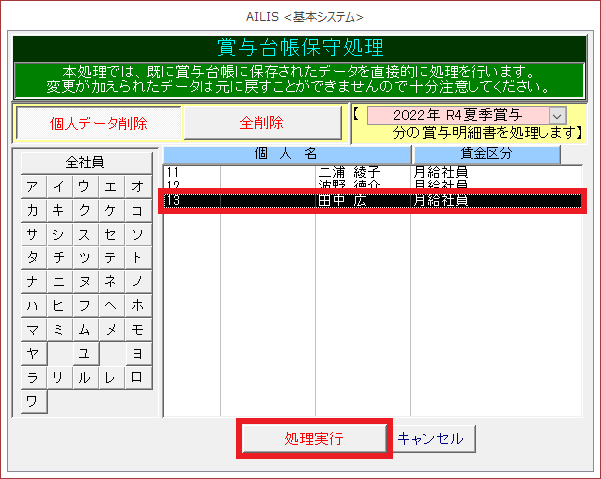Click the サ kana filter button
This screenshot has width=601, height=479.
point(33,234)
